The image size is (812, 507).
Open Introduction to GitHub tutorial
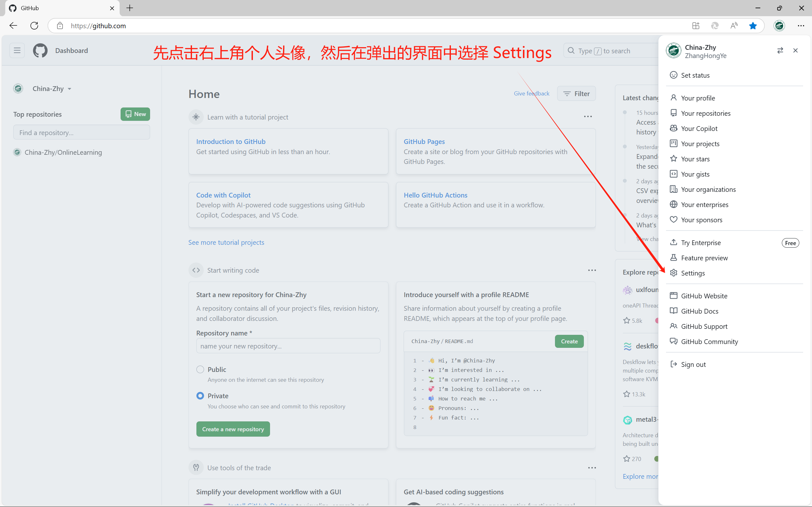coord(231,141)
